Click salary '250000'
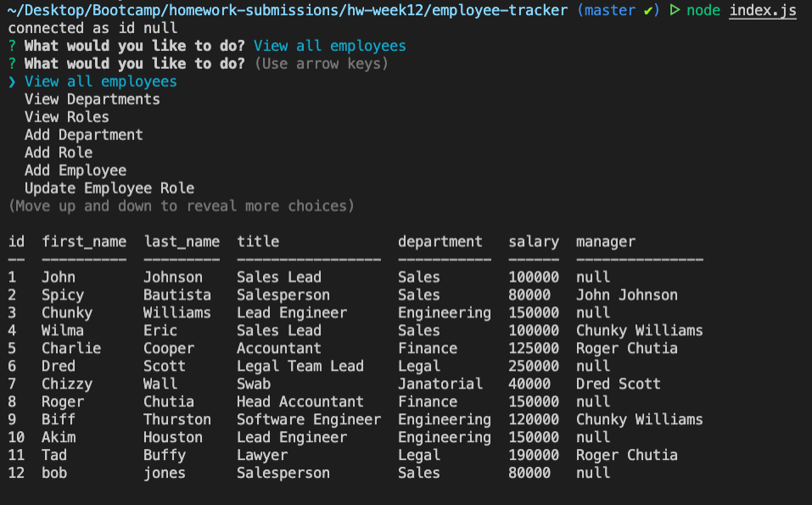Viewport: 812px width, 505px height. coord(534,366)
